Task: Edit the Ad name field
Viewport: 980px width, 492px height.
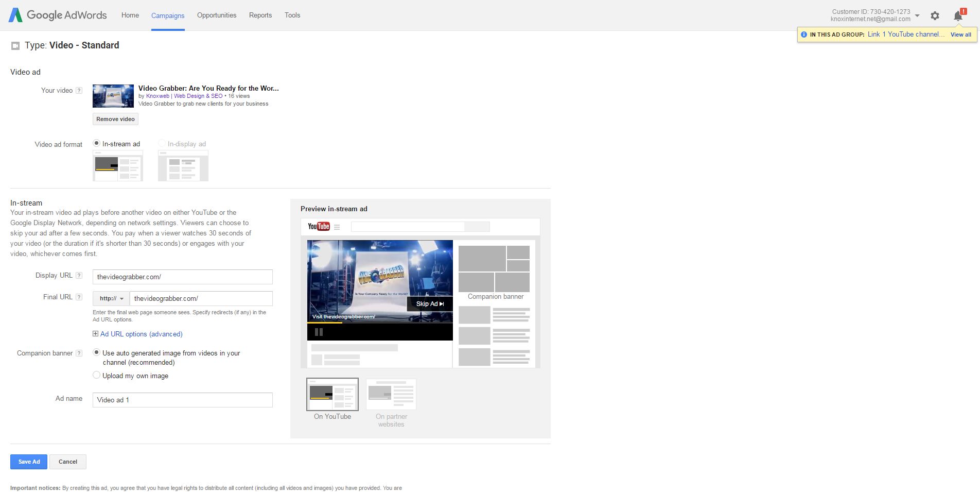Action: click(x=183, y=400)
